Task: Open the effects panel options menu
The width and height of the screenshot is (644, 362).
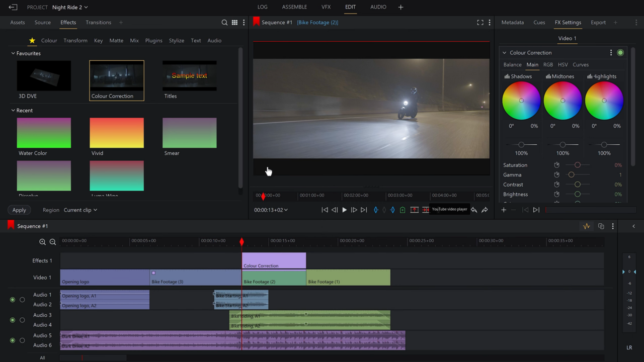Action: pyautogui.click(x=244, y=23)
